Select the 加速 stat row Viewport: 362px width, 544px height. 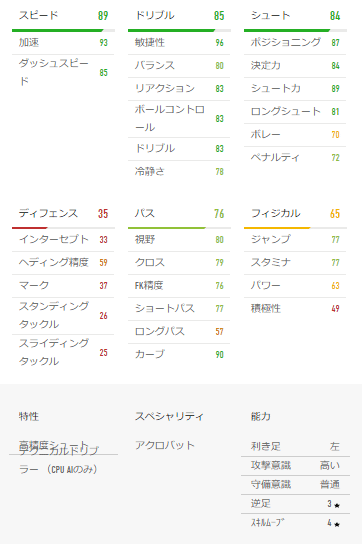(63, 43)
